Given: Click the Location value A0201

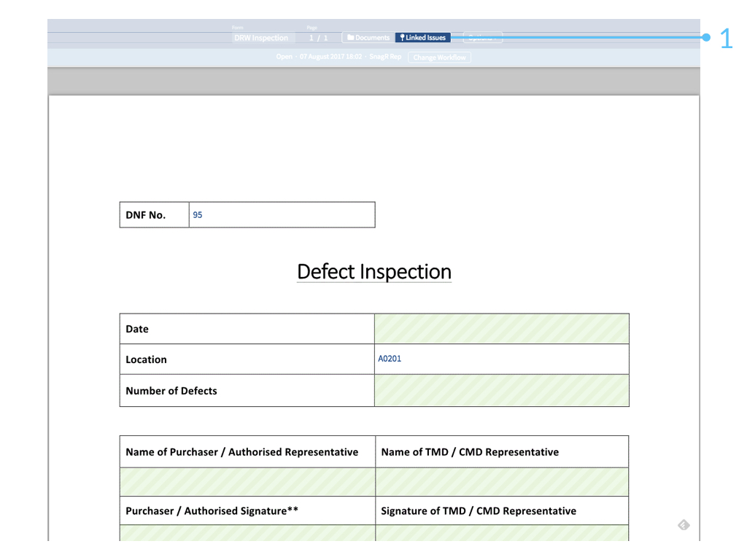Looking at the screenshot, I should click(390, 359).
